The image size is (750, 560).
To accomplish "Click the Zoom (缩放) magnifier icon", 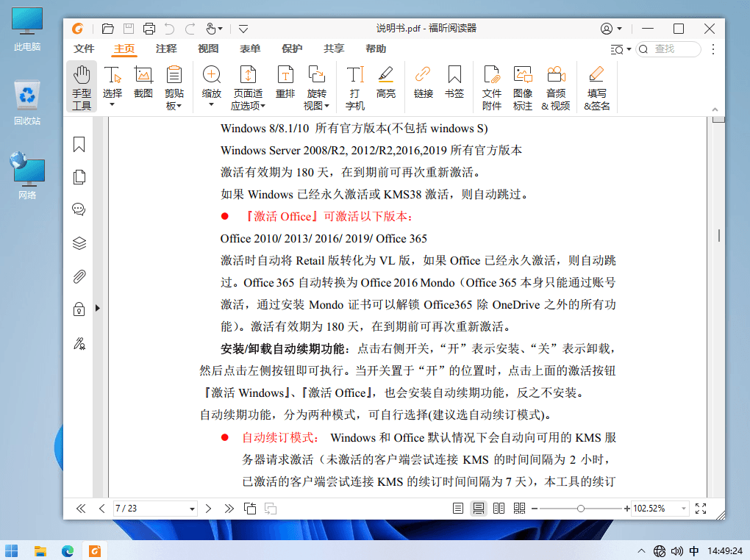I will tap(212, 75).
